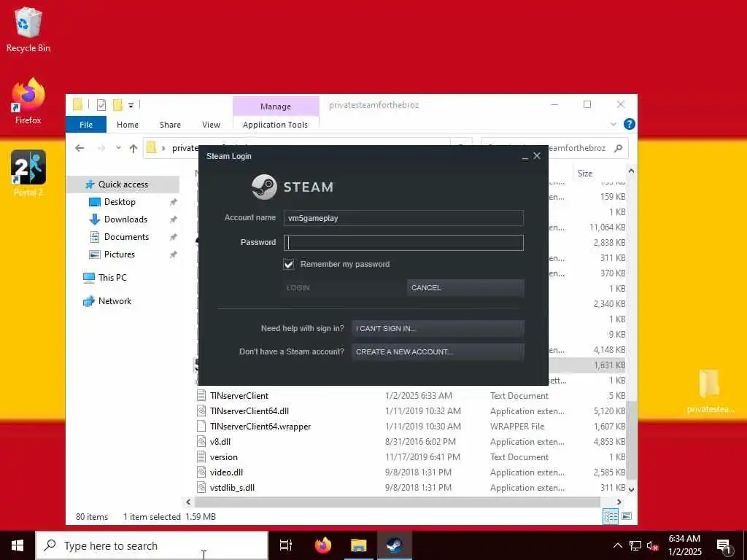Click New folder icon in title bar

tap(117, 105)
